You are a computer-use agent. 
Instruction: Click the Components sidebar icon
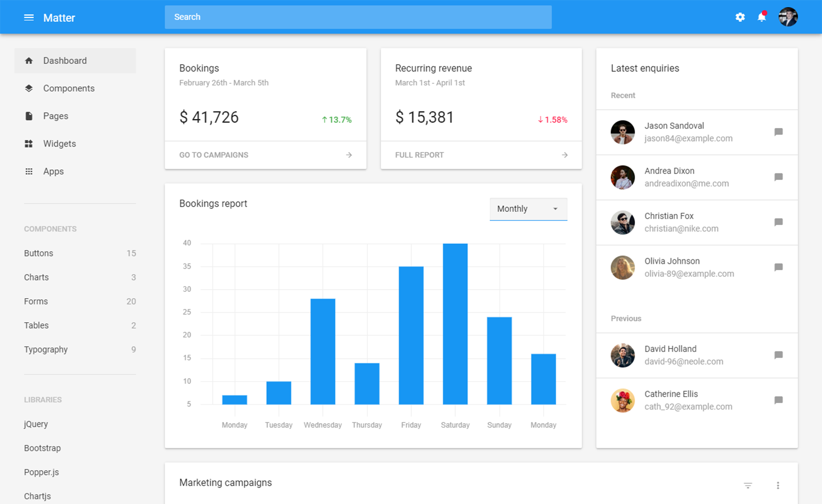pyautogui.click(x=28, y=88)
